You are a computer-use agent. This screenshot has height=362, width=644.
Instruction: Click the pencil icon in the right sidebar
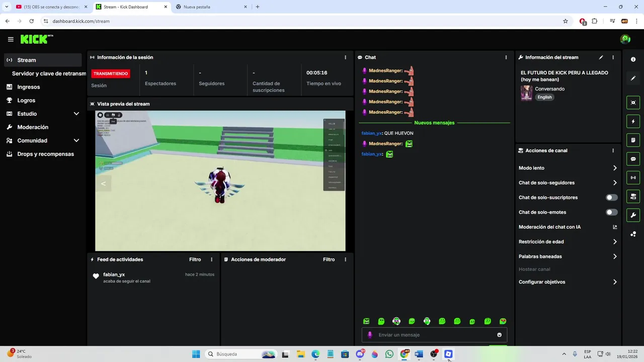click(633, 78)
